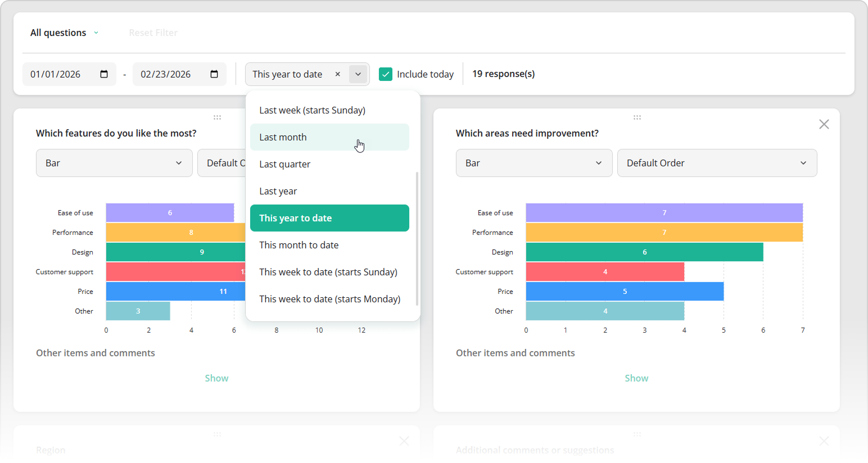Remove the Region widget
This screenshot has height=463, width=868.
pyautogui.click(x=404, y=441)
